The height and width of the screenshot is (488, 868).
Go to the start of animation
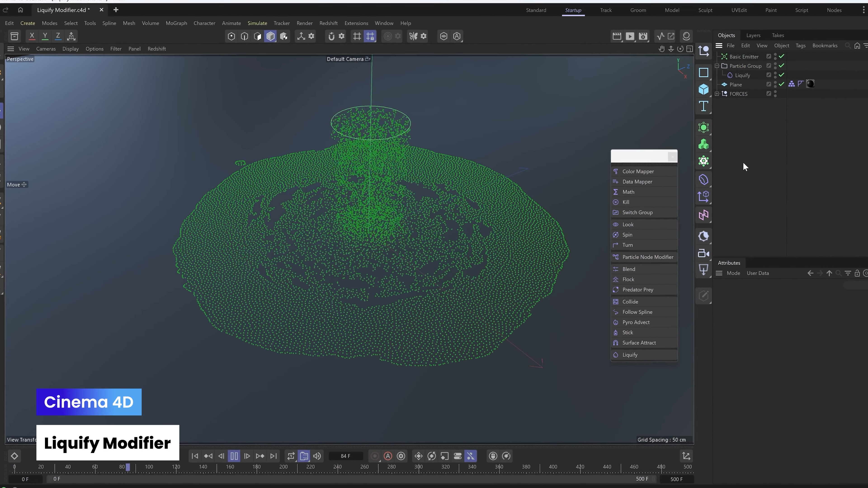195,456
